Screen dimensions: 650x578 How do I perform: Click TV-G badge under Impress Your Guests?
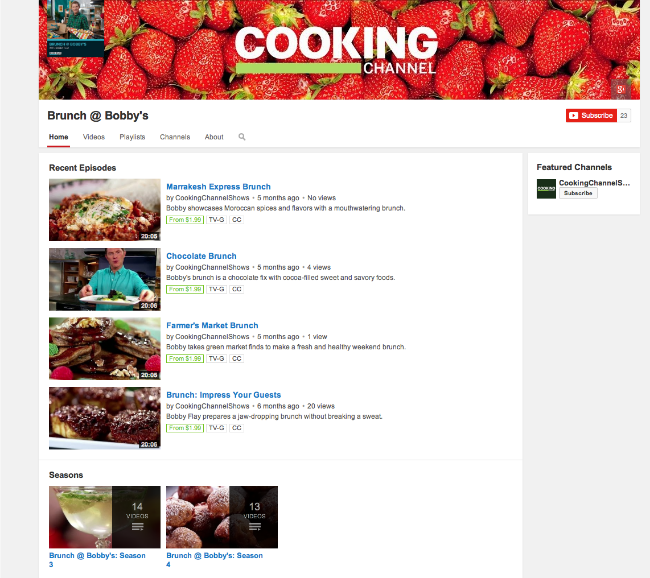pyautogui.click(x=216, y=428)
